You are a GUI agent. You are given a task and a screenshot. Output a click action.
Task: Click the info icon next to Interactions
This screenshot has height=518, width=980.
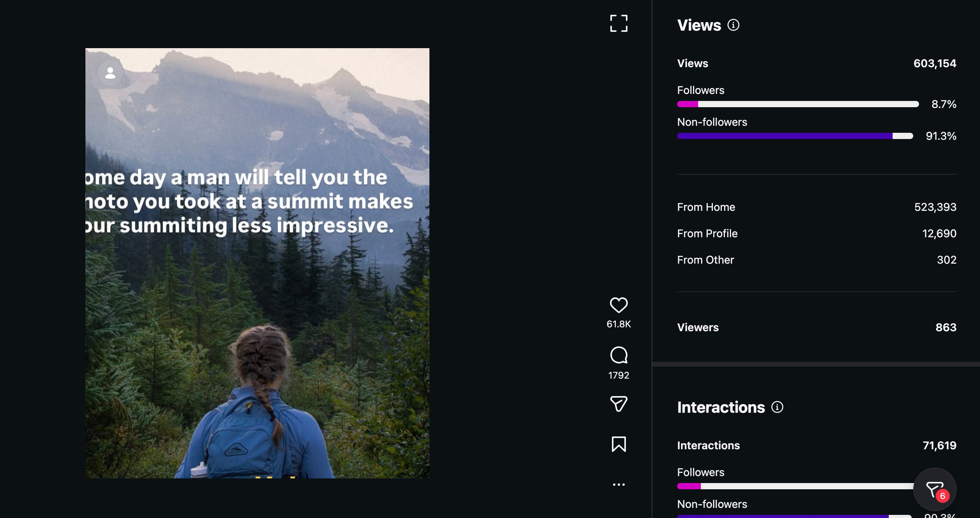tap(777, 407)
